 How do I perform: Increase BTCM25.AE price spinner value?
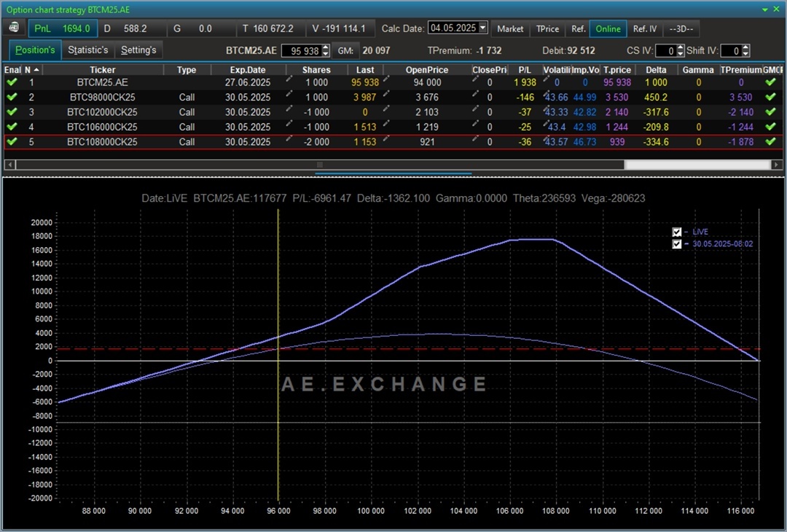click(325, 47)
